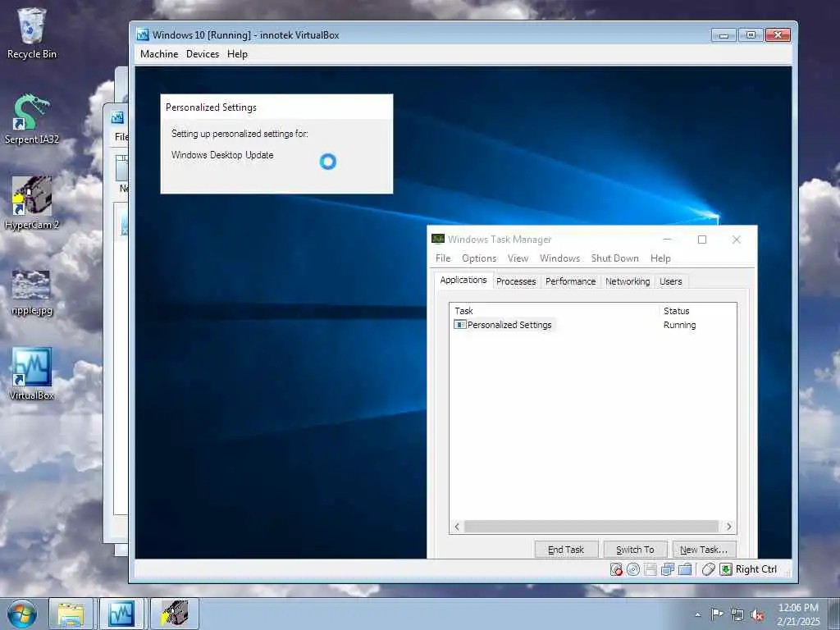The width and height of the screenshot is (840, 630).
Task: Minimize the VirtualBox Windows 10 window
Action: click(724, 34)
